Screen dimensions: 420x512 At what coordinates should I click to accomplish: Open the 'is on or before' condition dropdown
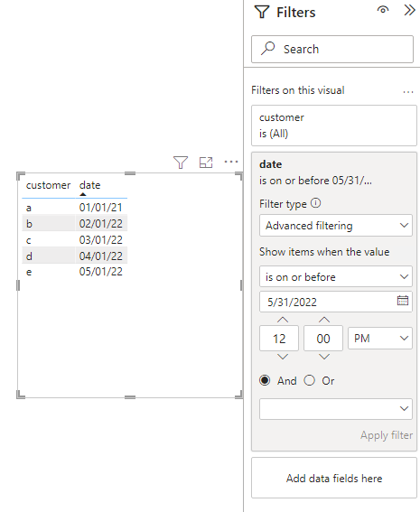(x=336, y=276)
